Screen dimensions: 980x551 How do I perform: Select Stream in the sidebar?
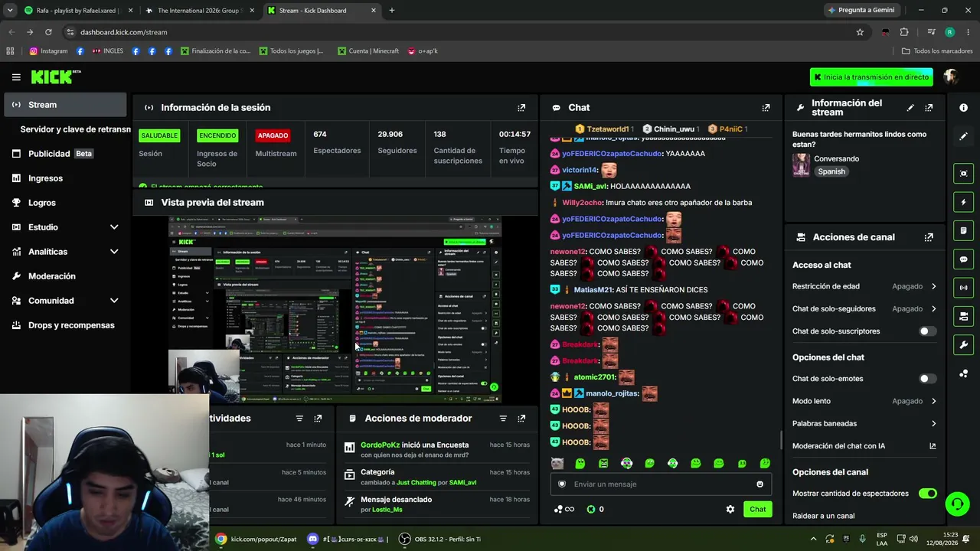click(x=66, y=105)
